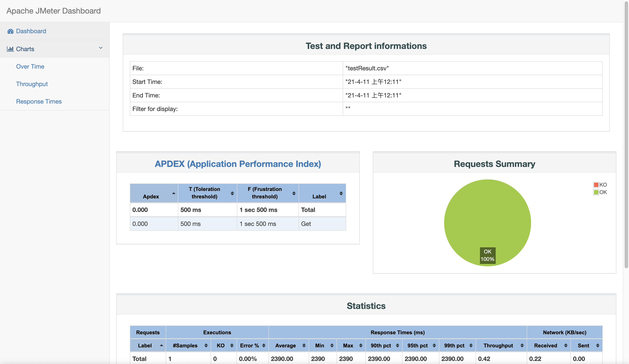Toggle the OK legend color swatch
Viewport: 629px width, 364px height.
596,192
